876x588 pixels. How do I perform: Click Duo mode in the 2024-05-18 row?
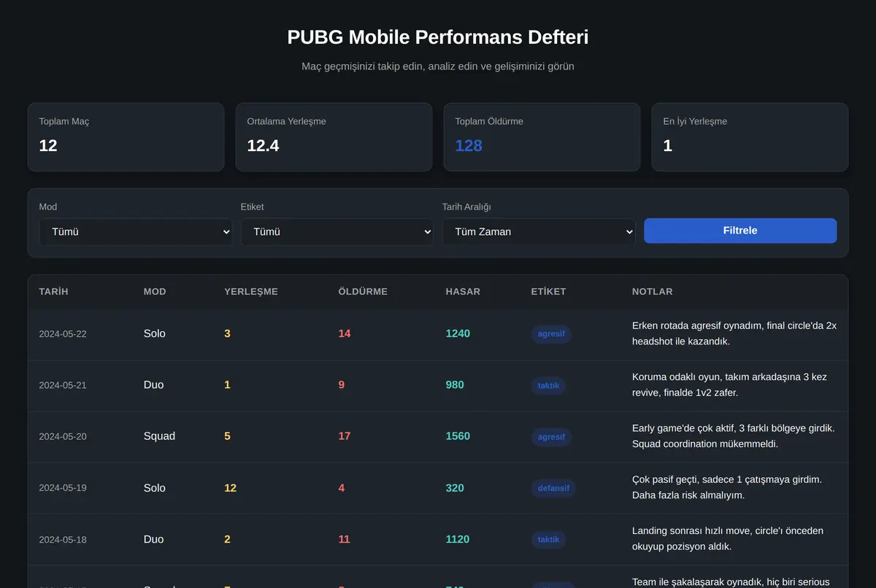[153, 539]
